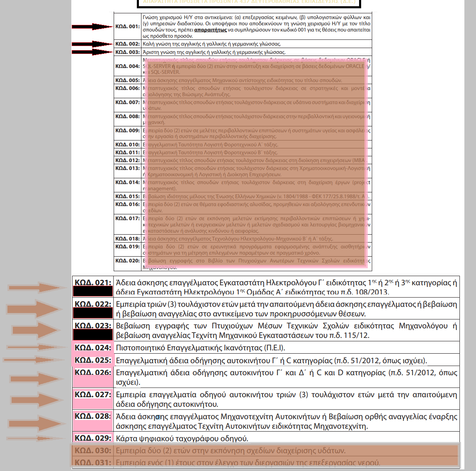Click the ΚΩΔ. 001: code cell
The height and width of the screenshot is (471, 476).
click(x=128, y=27)
